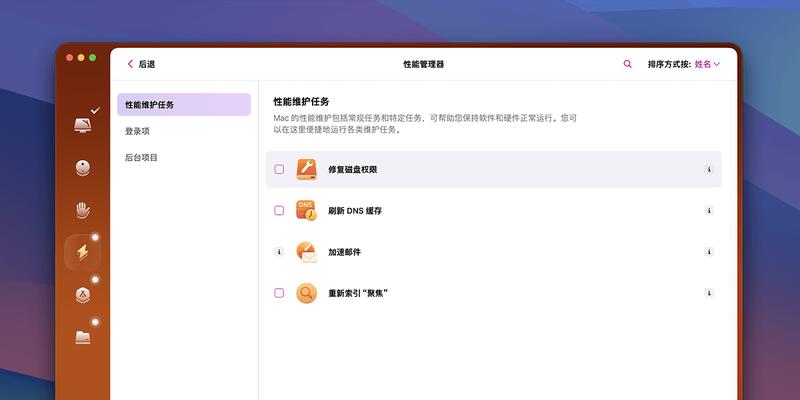The width and height of the screenshot is (800, 400).
Task: Tick the 刷新 DNS 缓存 checkbox
Action: (x=279, y=211)
